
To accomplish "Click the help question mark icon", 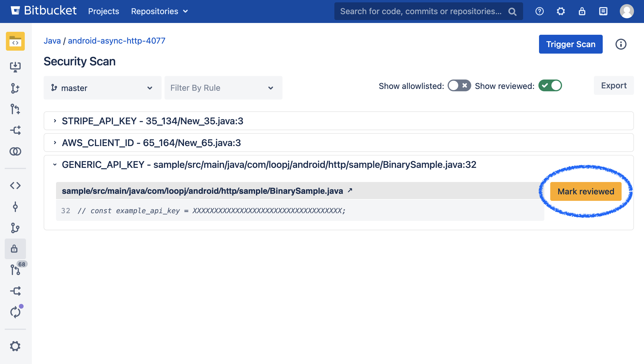I will (539, 11).
